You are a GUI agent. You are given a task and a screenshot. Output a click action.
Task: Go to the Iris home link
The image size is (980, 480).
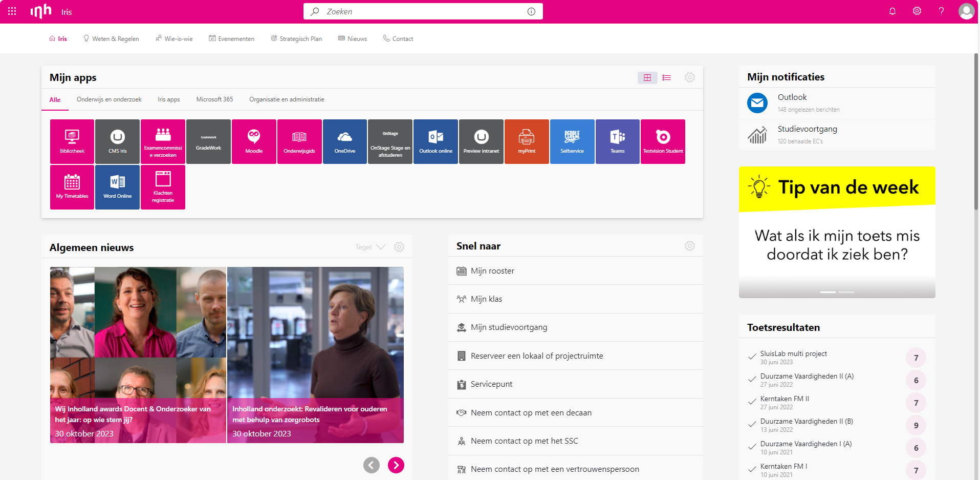[58, 38]
